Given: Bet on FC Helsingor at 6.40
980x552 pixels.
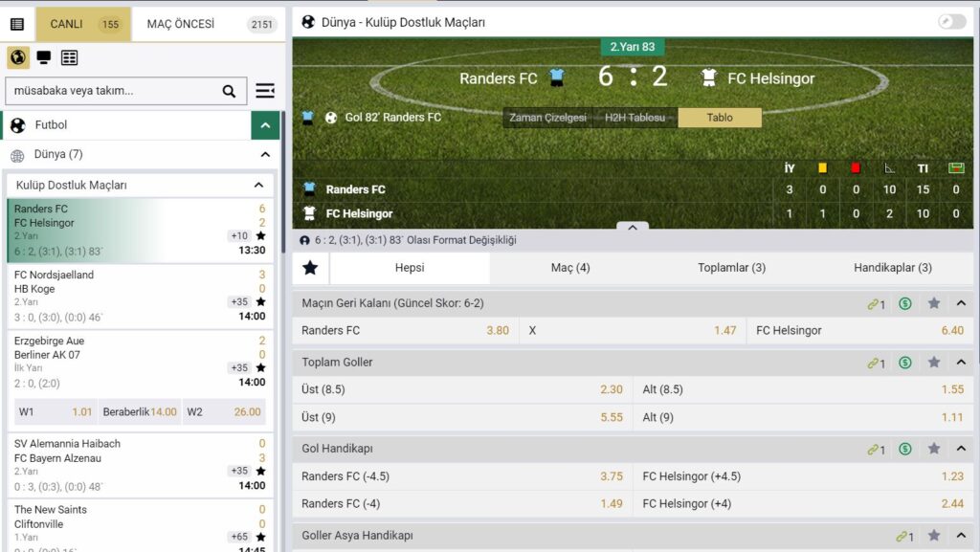Looking at the screenshot, I should pos(860,330).
